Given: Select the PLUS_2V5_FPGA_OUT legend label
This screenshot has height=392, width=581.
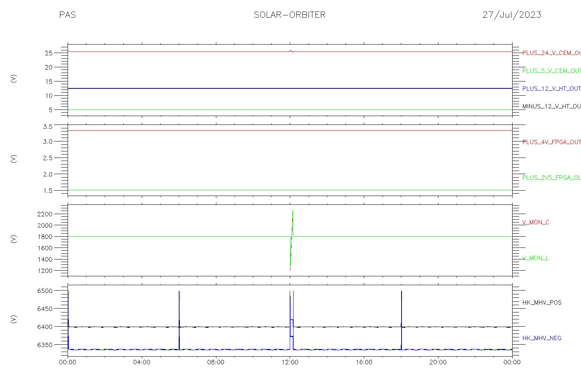Looking at the screenshot, I should (551, 178).
